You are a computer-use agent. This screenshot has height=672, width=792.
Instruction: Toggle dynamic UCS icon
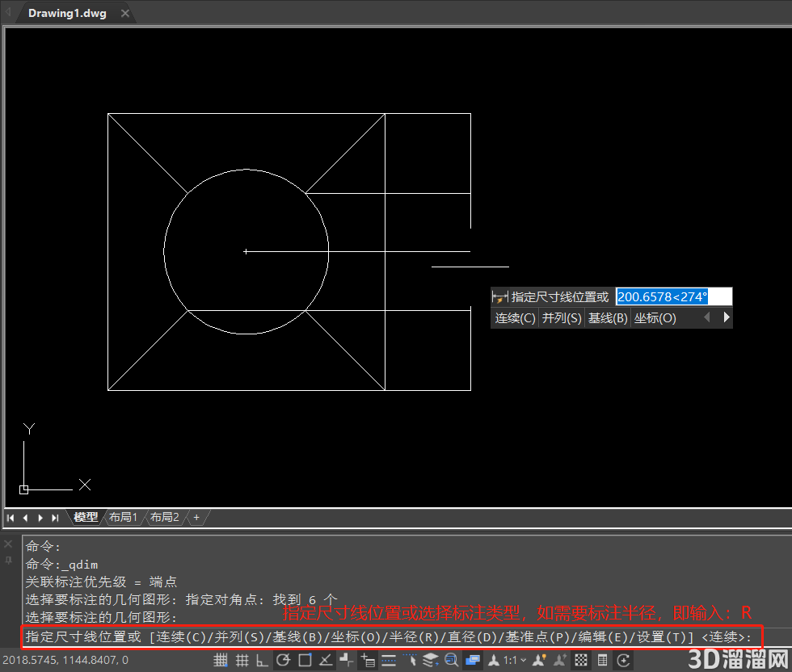point(347,660)
